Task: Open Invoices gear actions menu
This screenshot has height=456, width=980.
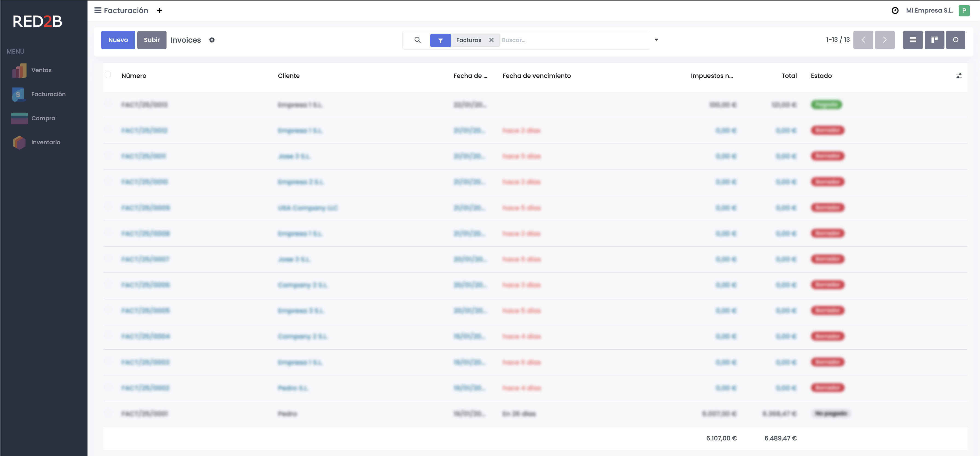Action: click(x=212, y=40)
